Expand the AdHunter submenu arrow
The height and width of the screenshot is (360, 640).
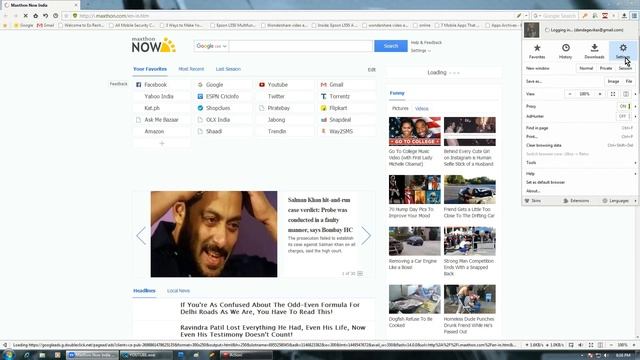tap(635, 116)
